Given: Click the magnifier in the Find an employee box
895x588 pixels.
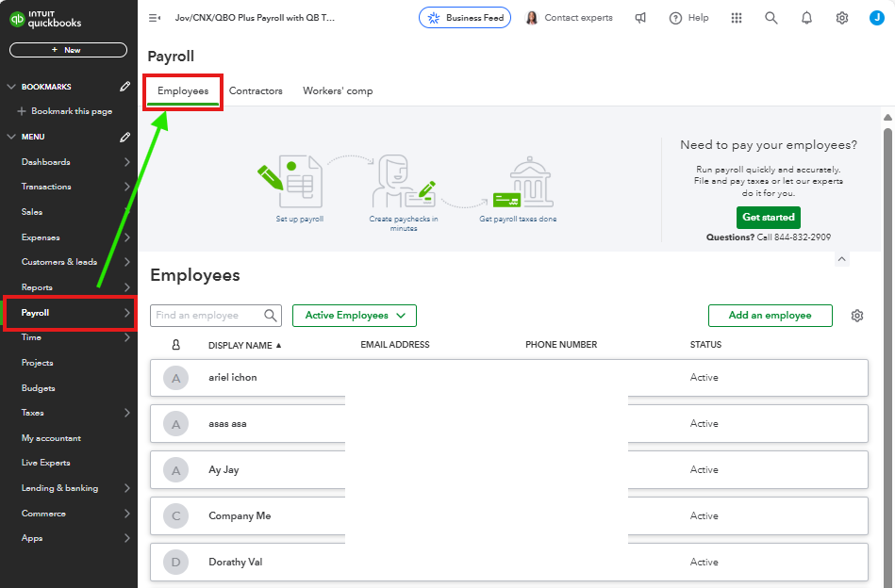Looking at the screenshot, I should [x=270, y=316].
